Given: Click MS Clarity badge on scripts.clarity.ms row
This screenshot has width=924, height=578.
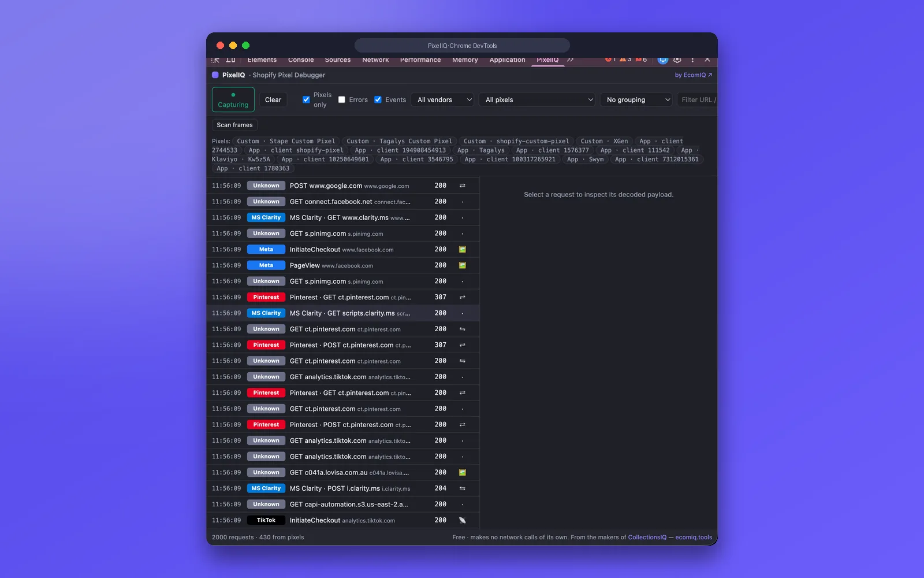Looking at the screenshot, I should [266, 313].
